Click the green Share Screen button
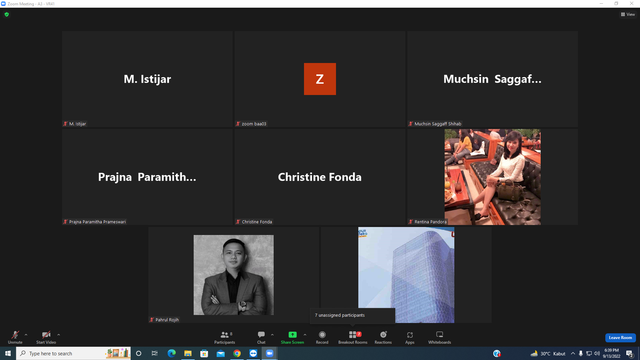Screen dimensions: 640x360 292,337
